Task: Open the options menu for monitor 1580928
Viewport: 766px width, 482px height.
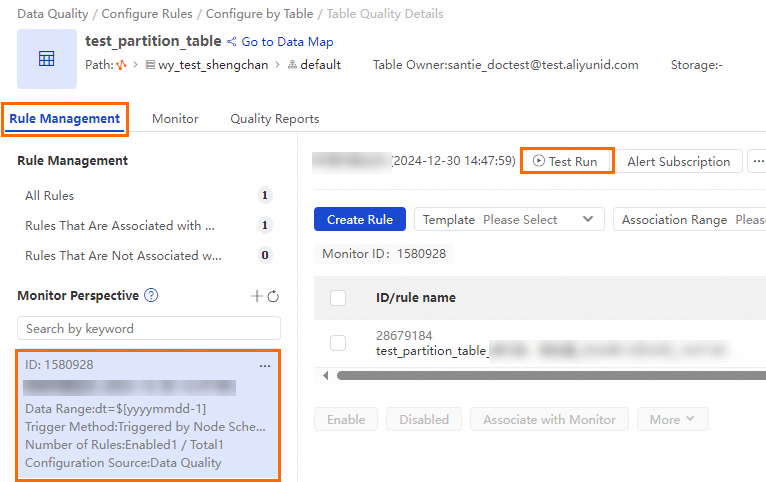Action: pos(265,366)
